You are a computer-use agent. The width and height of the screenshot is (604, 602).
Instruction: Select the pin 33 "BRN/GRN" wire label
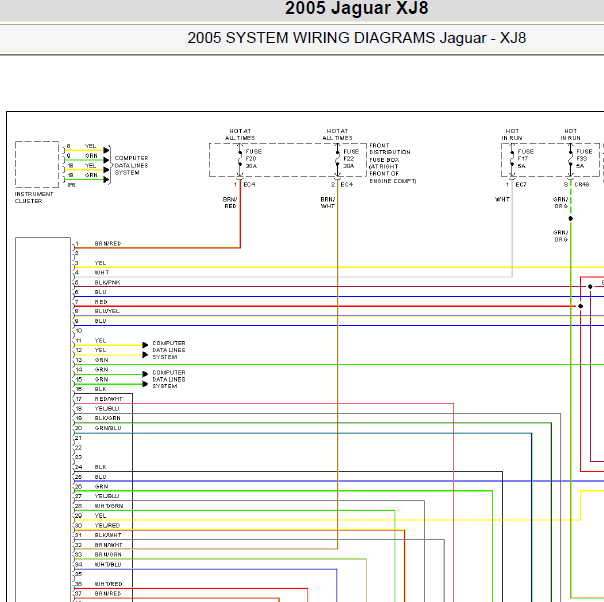pos(108,555)
